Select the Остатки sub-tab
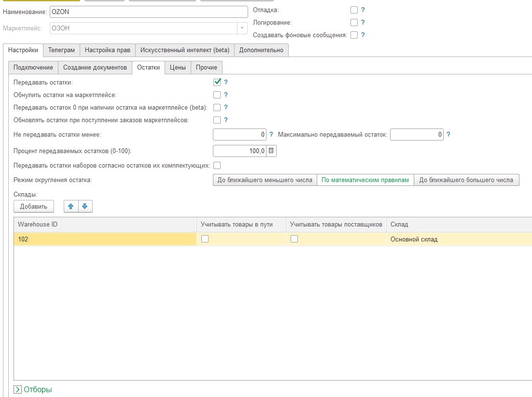Viewport: 532px width, 397px height. pos(148,68)
